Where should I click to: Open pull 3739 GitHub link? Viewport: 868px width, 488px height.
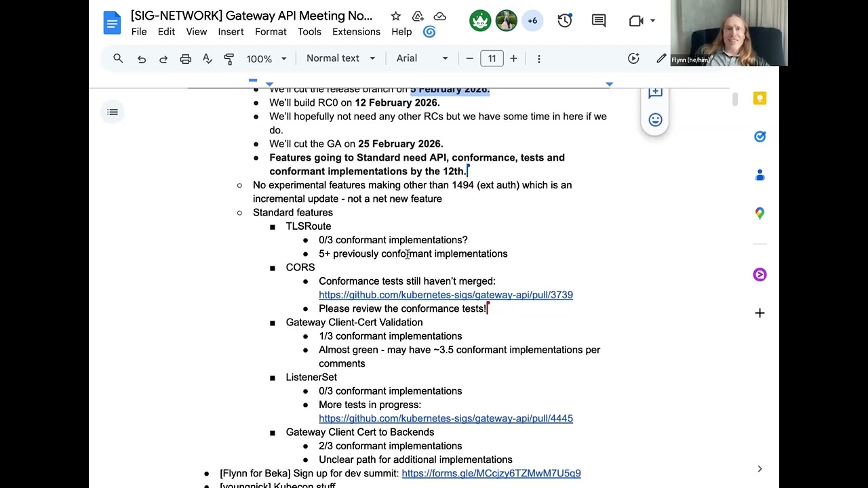pos(446,295)
